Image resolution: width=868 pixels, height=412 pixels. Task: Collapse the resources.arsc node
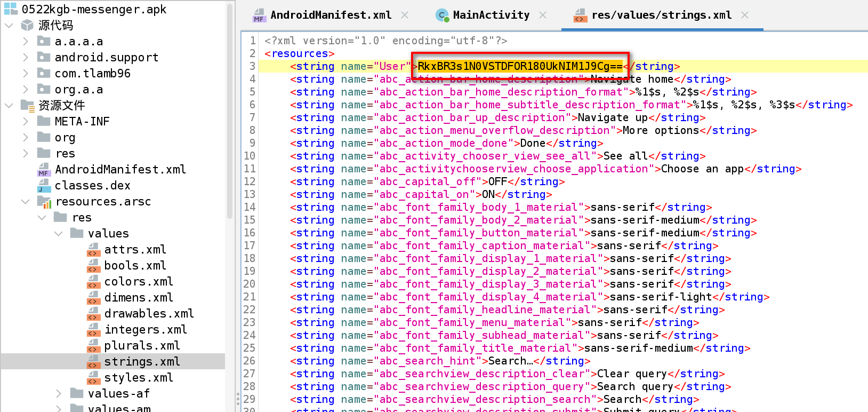(x=25, y=201)
